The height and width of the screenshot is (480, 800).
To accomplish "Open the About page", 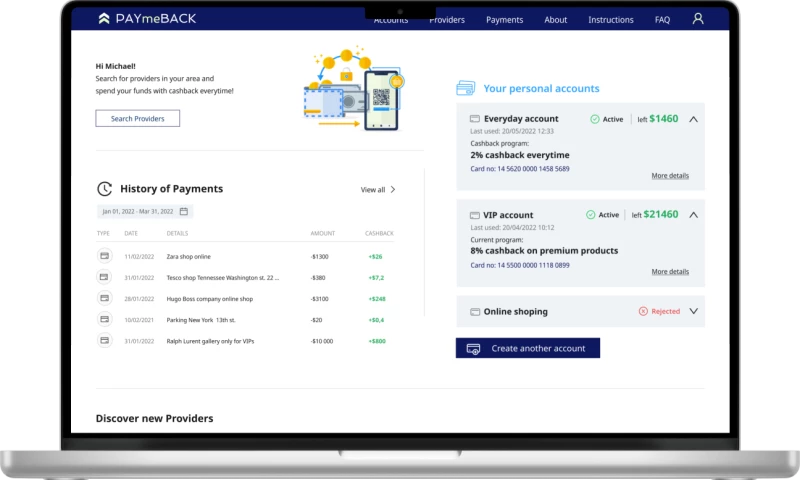I will (x=555, y=20).
